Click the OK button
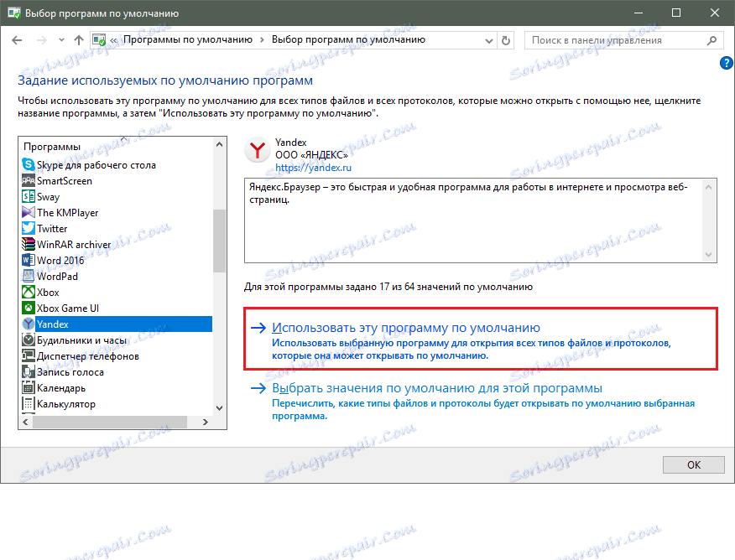 click(x=693, y=464)
